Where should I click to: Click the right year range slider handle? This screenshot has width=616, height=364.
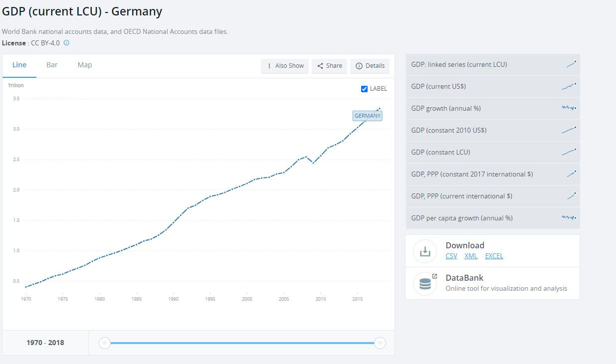[x=380, y=343]
